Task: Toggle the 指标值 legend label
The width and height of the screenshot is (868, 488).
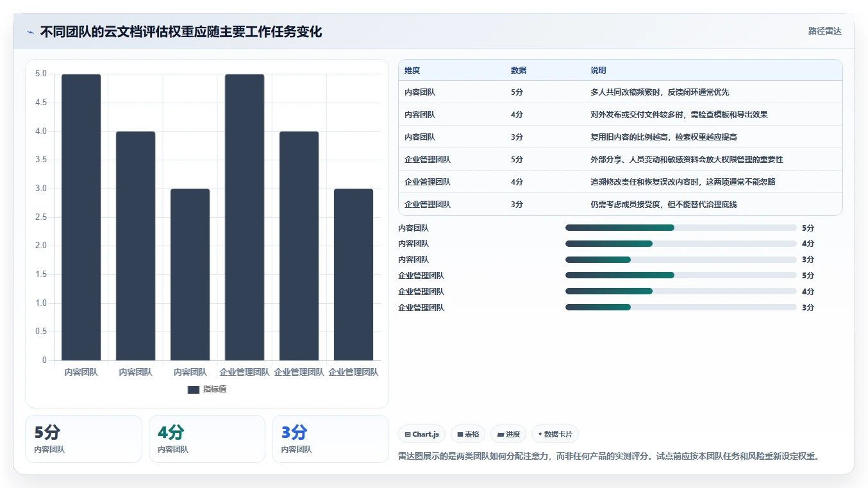Action: point(215,389)
